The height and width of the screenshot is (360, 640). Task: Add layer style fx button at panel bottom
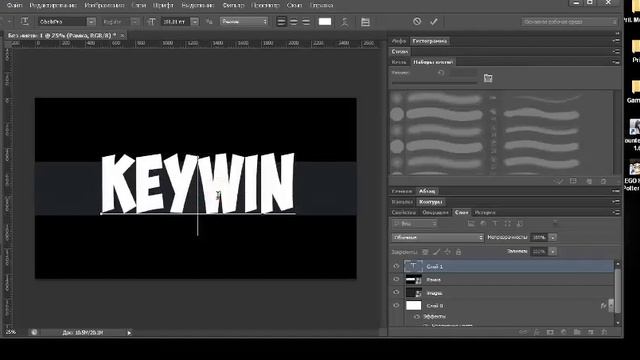[x=537, y=332]
